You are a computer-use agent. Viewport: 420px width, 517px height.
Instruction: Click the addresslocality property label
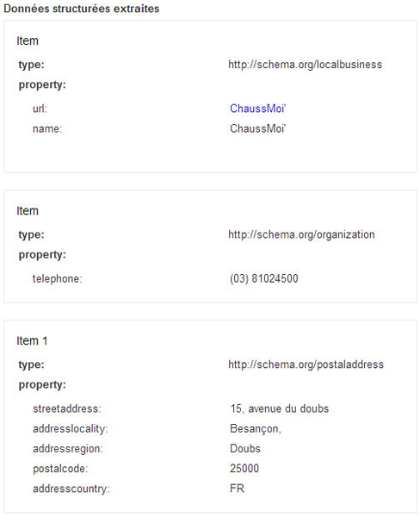71,429
